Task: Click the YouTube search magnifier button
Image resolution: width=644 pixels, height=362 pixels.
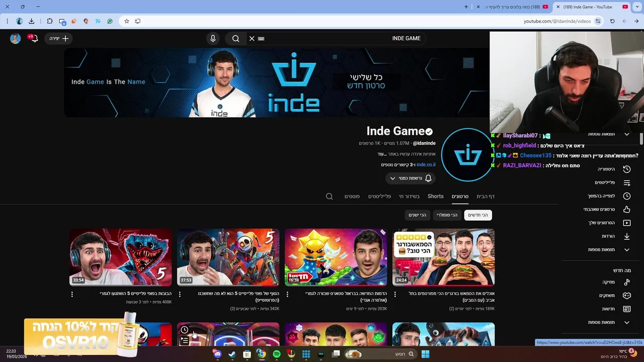Action: [235, 38]
